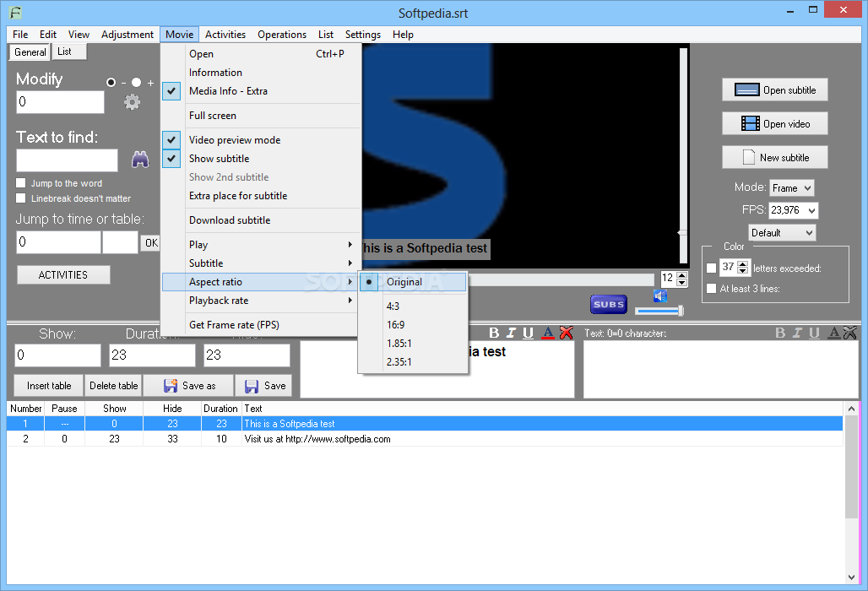Viewport: 868px width, 591px height.
Task: Open the FPS 23,976 dropdown
Action: click(x=793, y=210)
